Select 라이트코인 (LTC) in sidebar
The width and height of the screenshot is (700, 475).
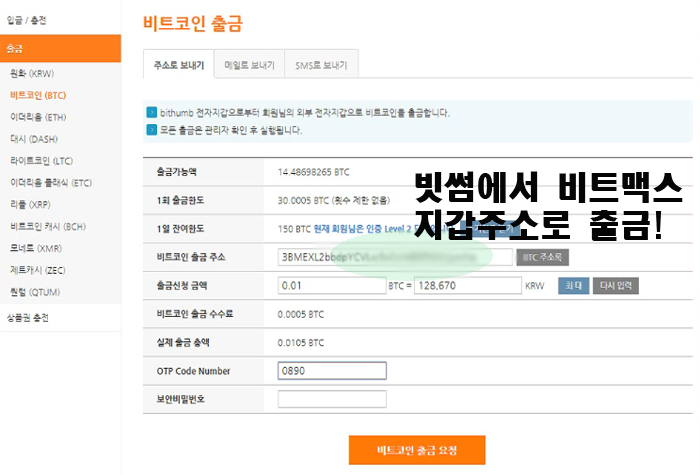pyautogui.click(x=42, y=161)
